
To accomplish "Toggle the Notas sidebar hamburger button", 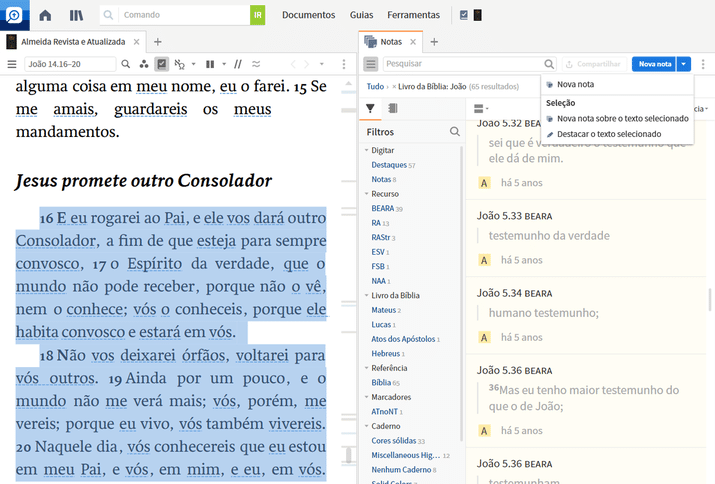I will tap(371, 64).
